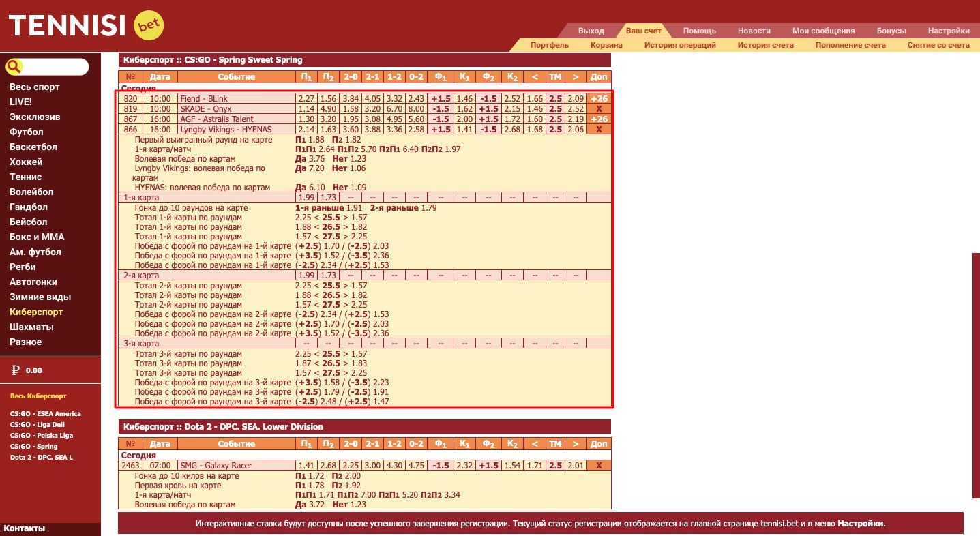Open the Портфель submenu item
Screen dimensions: 980x536
(550, 45)
